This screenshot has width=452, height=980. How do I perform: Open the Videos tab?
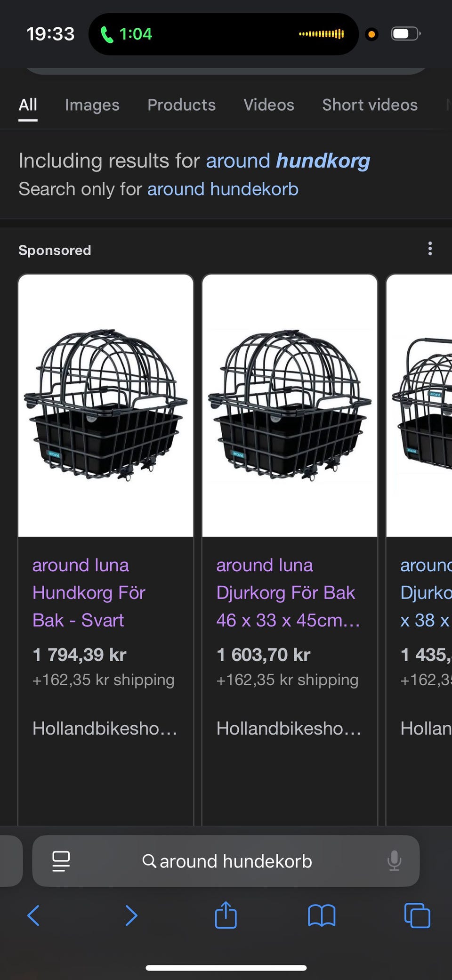click(x=268, y=105)
